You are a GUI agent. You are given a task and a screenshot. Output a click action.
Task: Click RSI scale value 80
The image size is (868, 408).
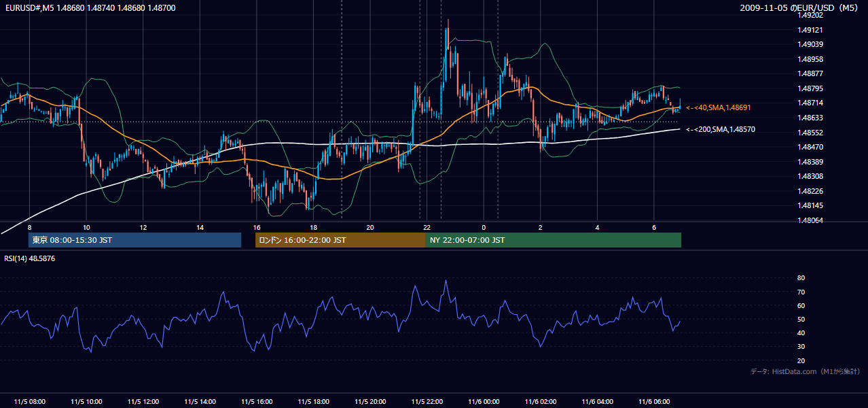801,278
